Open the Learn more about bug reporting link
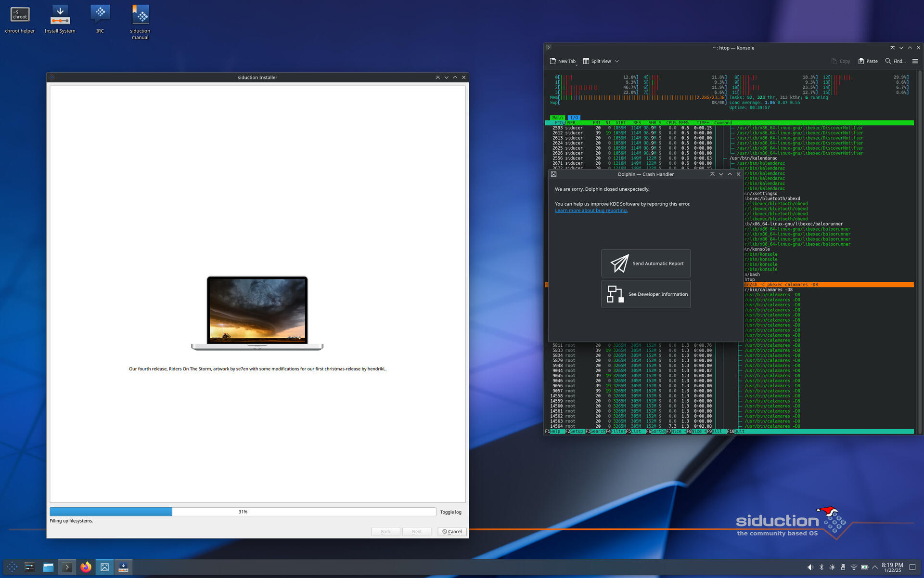 coord(591,210)
